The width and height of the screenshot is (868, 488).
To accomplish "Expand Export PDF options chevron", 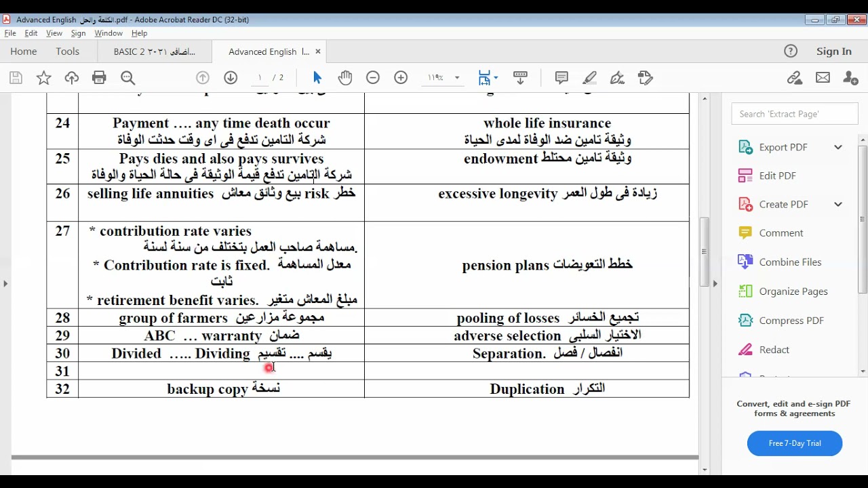I will tap(838, 147).
